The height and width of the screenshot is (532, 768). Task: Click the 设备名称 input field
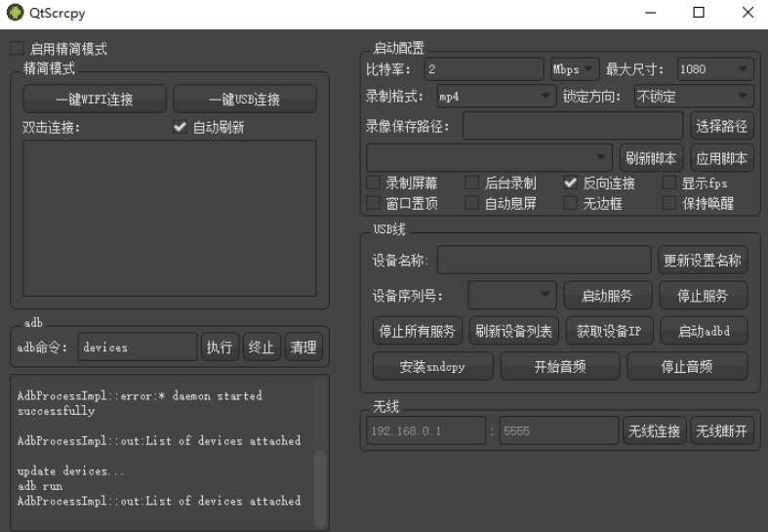[545, 260]
